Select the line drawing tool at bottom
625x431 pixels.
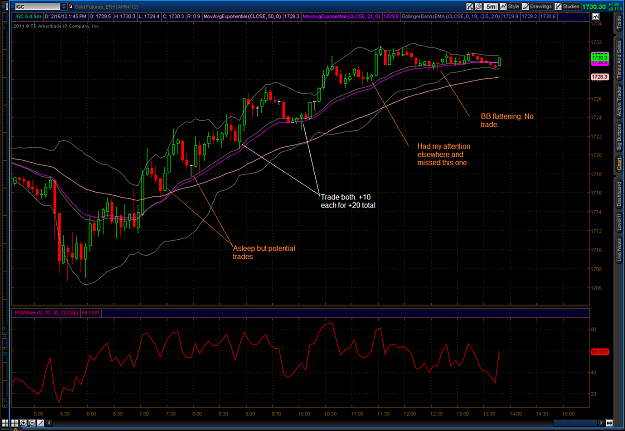[40, 423]
